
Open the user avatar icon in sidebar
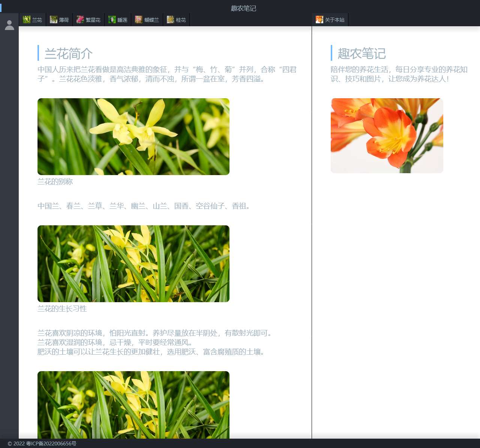click(9, 25)
